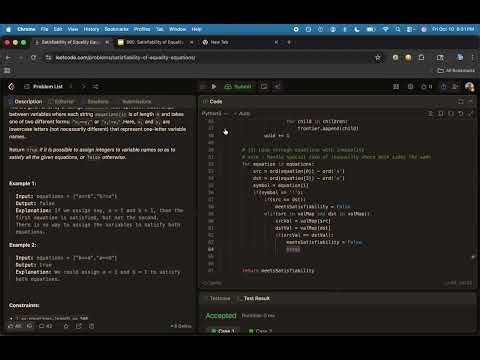Go to the next problem arrow
Viewport: 480px width, 360px height.
pos(83,87)
